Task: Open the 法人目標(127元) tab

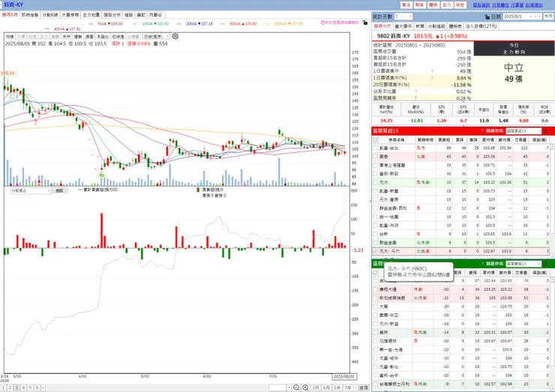Action: click(x=481, y=26)
